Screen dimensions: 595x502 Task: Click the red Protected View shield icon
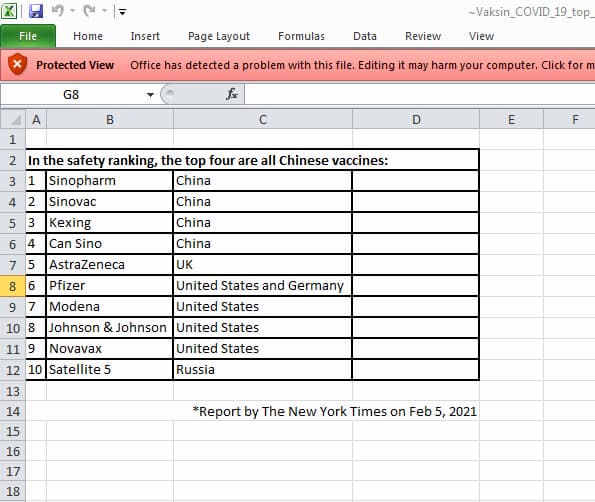pyautogui.click(x=17, y=64)
